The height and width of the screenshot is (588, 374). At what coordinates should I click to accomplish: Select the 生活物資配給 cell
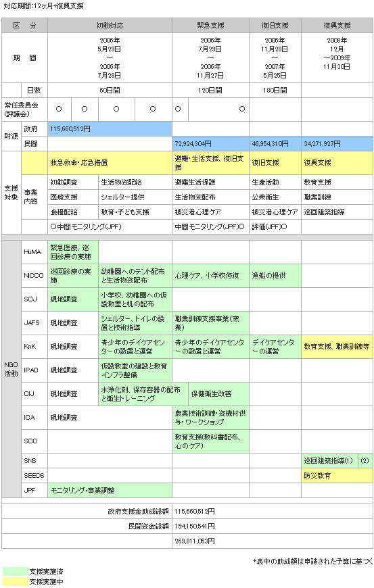point(135,182)
